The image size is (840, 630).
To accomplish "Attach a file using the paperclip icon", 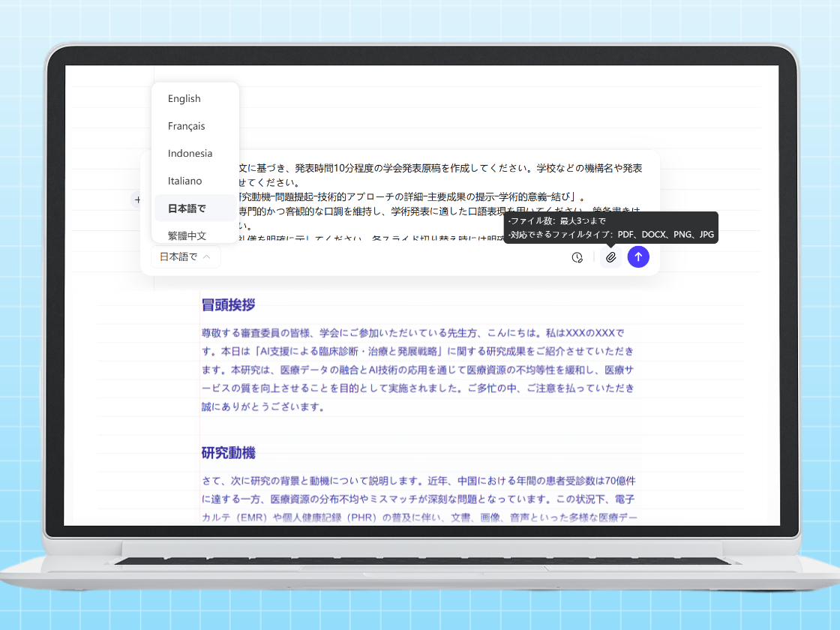I will tap(611, 256).
